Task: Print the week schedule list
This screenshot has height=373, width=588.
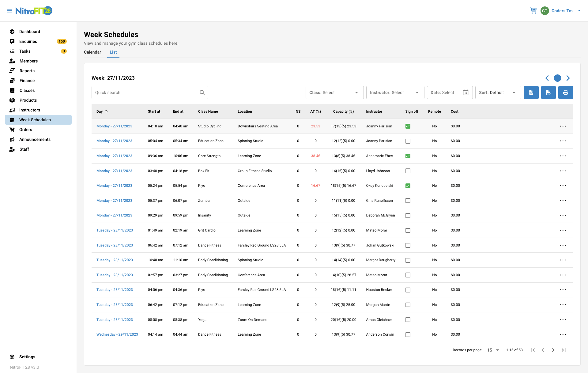Action: pyautogui.click(x=565, y=92)
